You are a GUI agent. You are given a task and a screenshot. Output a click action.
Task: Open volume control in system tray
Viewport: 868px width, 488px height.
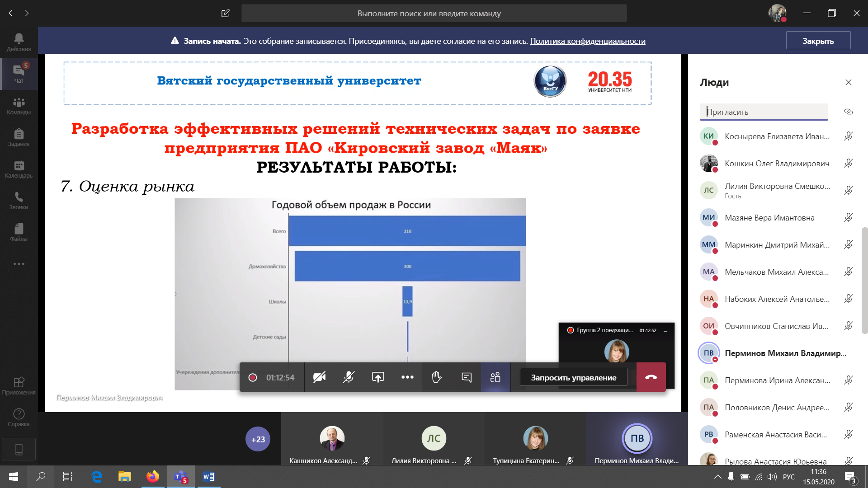772,477
